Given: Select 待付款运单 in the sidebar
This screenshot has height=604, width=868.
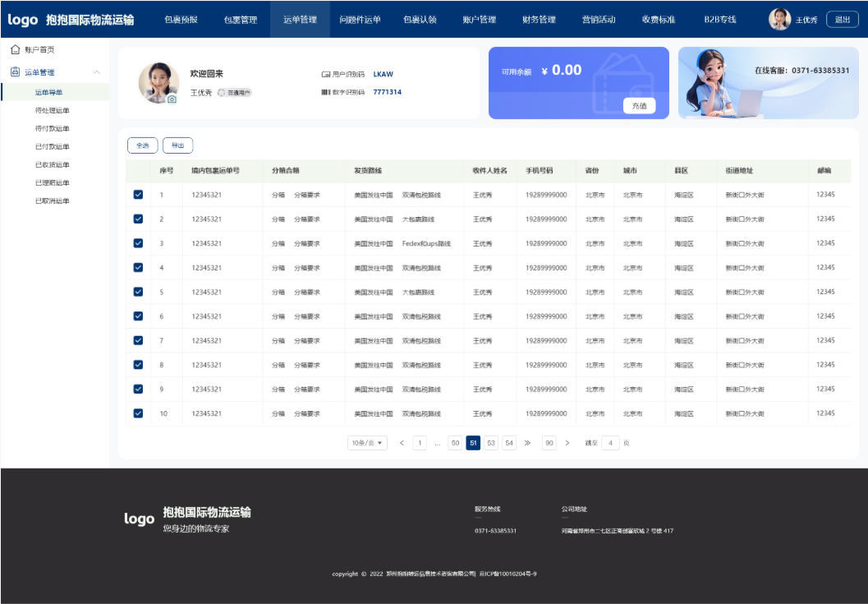Looking at the screenshot, I should pyautogui.click(x=53, y=128).
